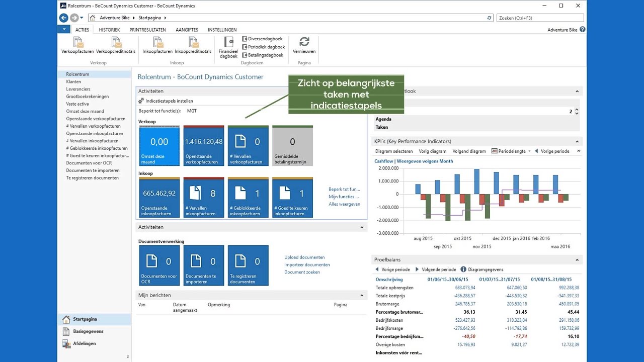Open the # Goed te keuren inkoopfacturen tile
The image size is (644, 362).
coord(292,198)
